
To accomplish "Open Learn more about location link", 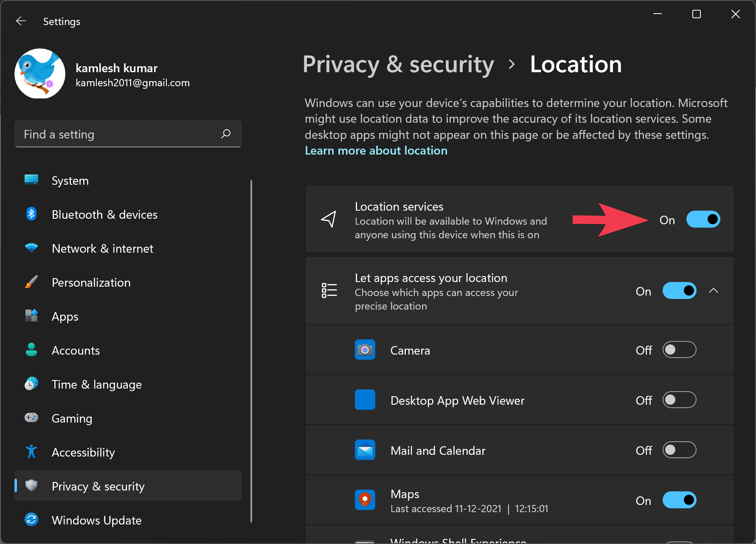I will [376, 151].
